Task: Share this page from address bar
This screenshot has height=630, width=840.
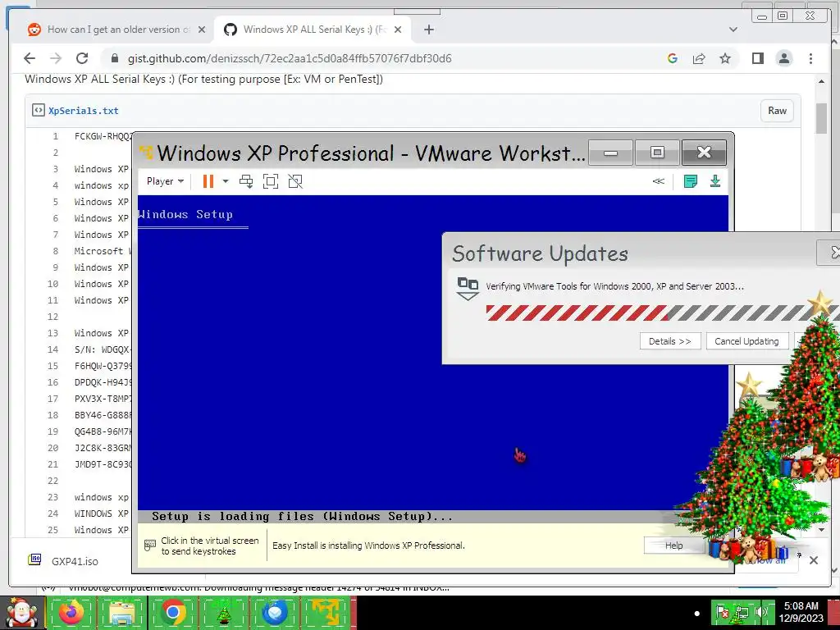Action: click(x=699, y=58)
